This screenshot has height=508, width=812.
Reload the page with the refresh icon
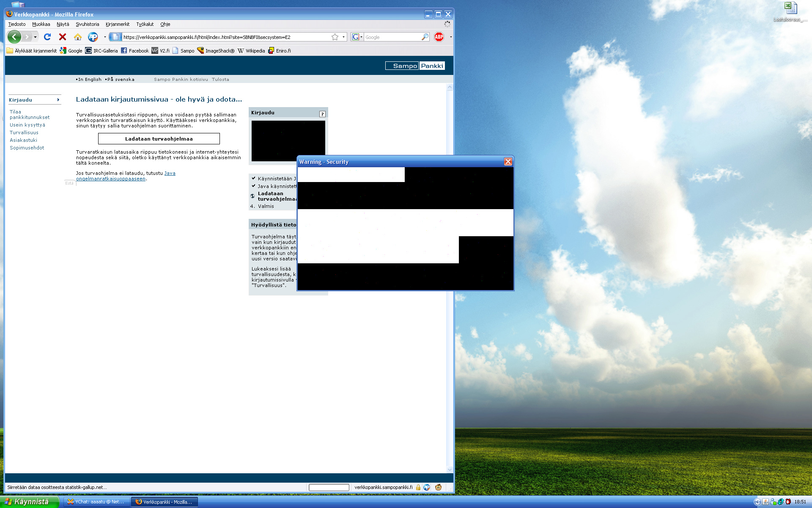pyautogui.click(x=47, y=37)
